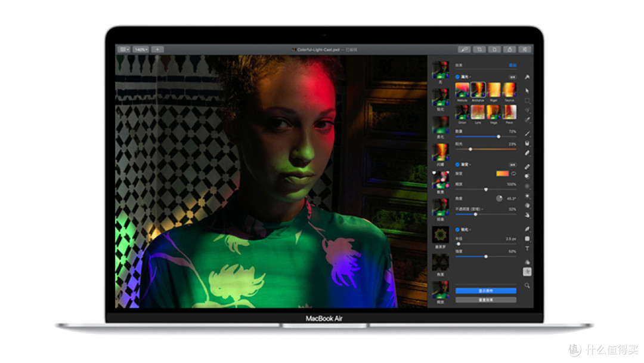This screenshot has height=363, width=644.
Task: Choose the Taurus light leak preset
Action: 509,90
